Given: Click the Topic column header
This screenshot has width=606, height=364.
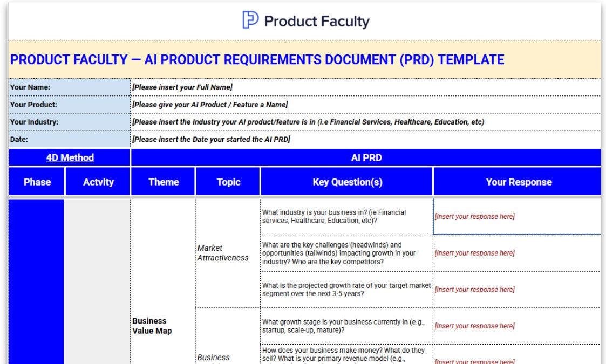Looking at the screenshot, I should (228, 182).
